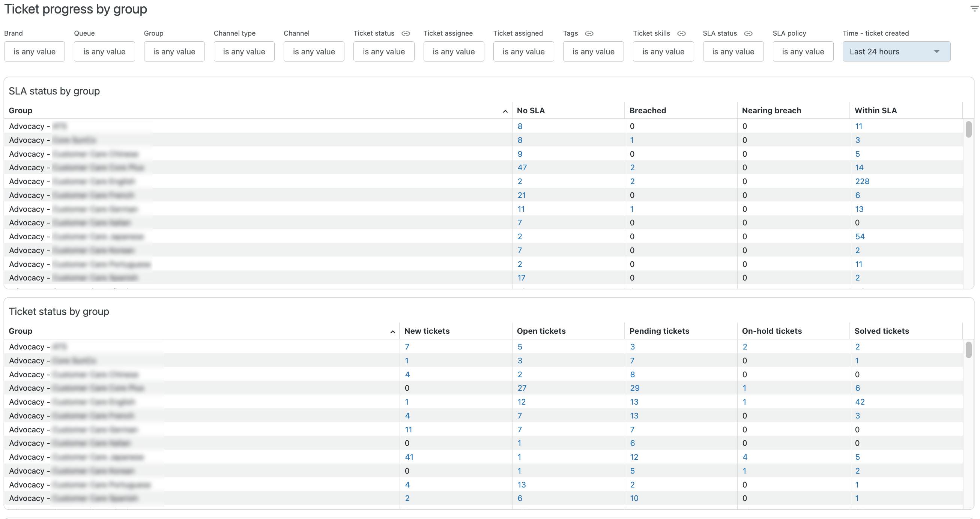Viewport: 980px width, 519px height.
Task: Open the 47 No SLA tickets link
Action: [x=522, y=168]
